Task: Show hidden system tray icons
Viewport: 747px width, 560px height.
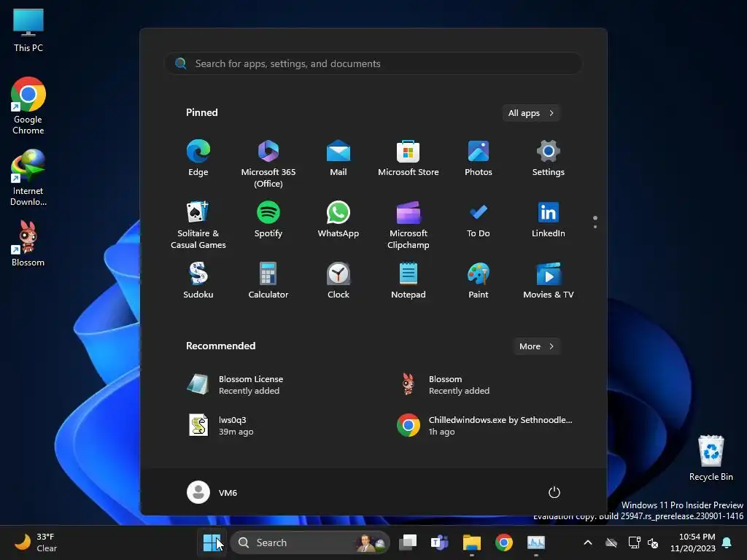Action: point(588,542)
